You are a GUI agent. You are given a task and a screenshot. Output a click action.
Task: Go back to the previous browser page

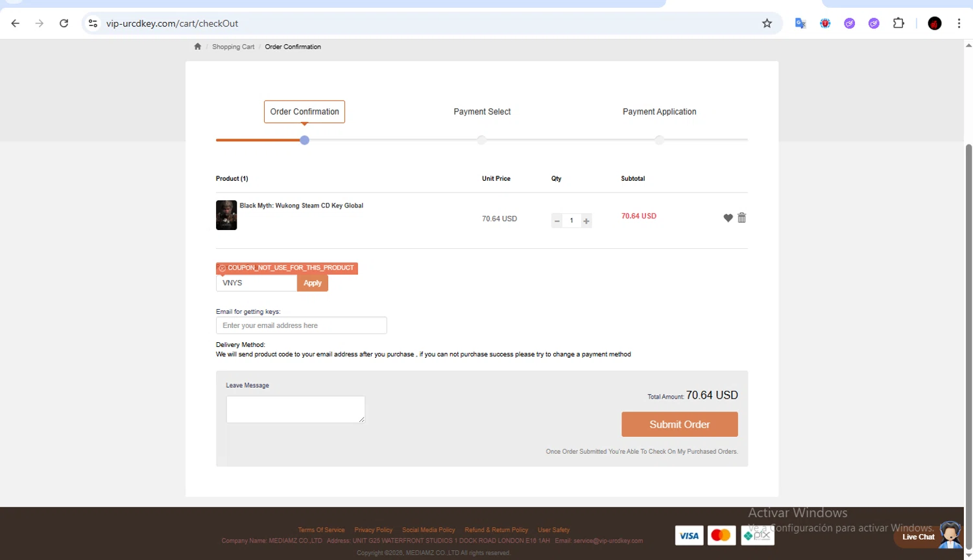pos(16,23)
